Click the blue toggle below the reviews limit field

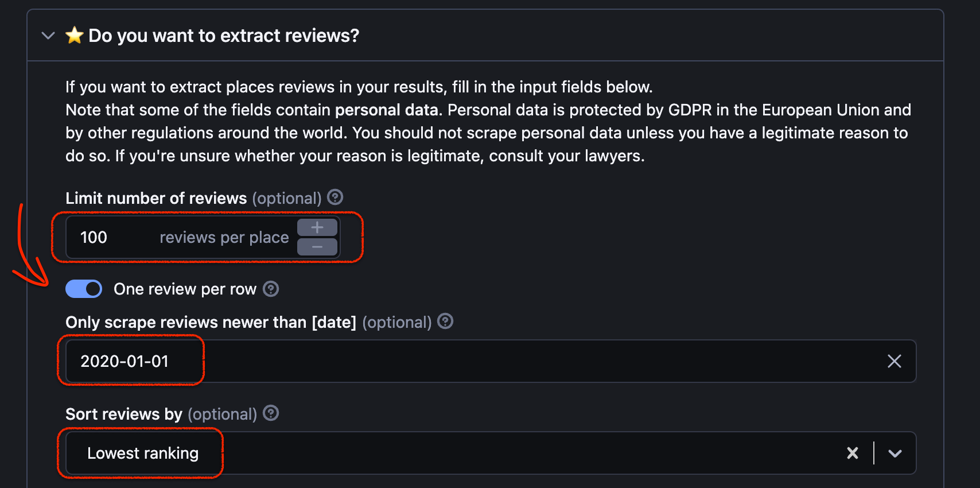coord(83,289)
